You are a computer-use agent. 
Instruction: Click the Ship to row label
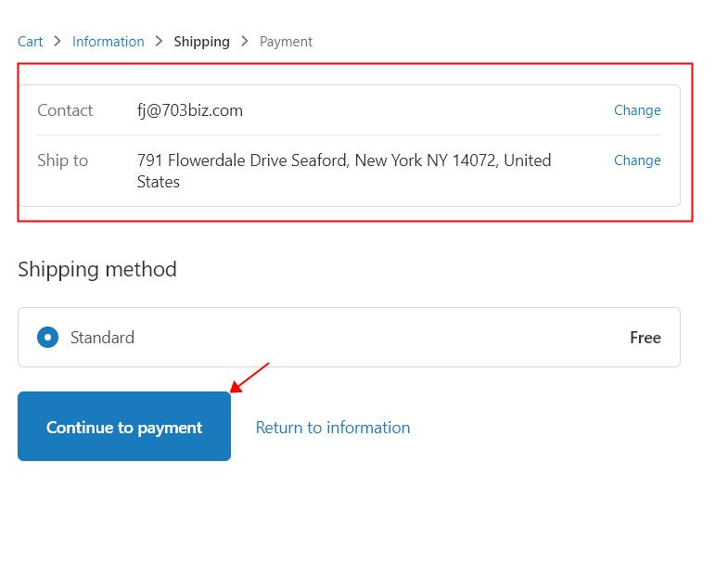pyautogui.click(x=62, y=160)
